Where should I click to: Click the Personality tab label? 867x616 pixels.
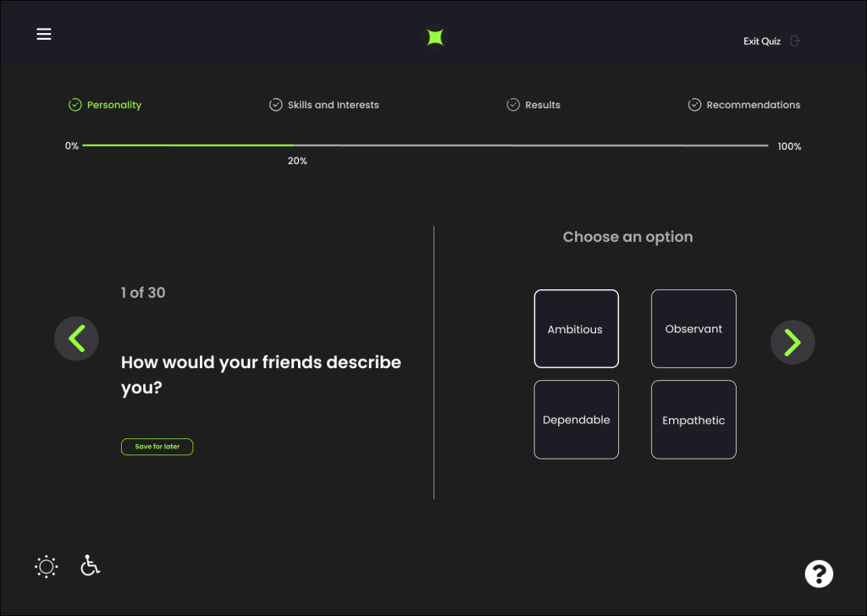[114, 105]
